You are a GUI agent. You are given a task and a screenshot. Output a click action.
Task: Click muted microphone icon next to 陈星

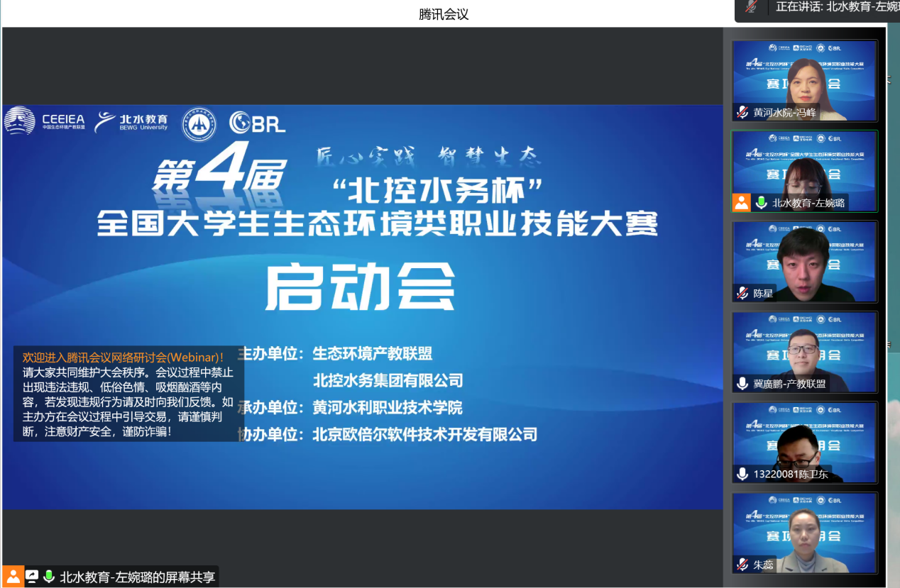point(742,293)
